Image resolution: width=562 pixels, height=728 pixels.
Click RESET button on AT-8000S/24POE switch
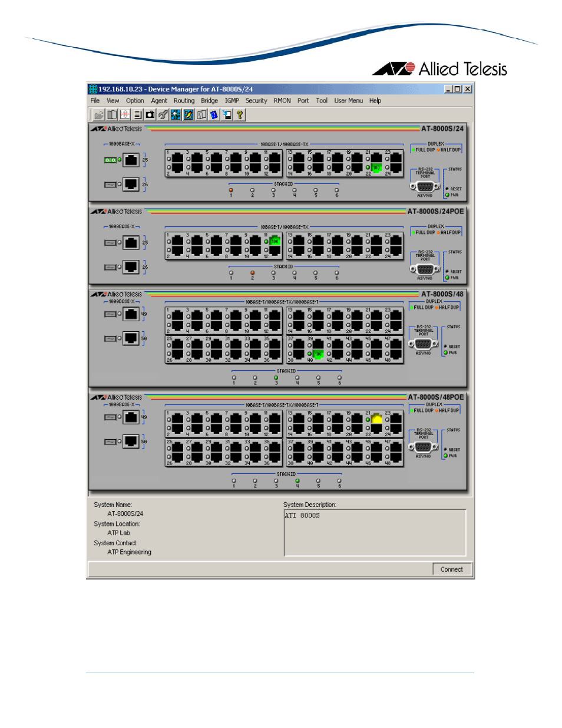click(447, 271)
